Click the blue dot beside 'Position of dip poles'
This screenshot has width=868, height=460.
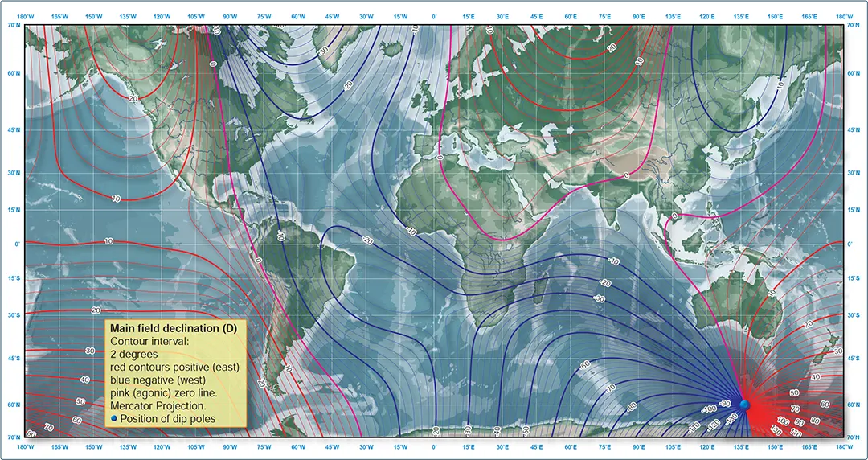click(114, 418)
